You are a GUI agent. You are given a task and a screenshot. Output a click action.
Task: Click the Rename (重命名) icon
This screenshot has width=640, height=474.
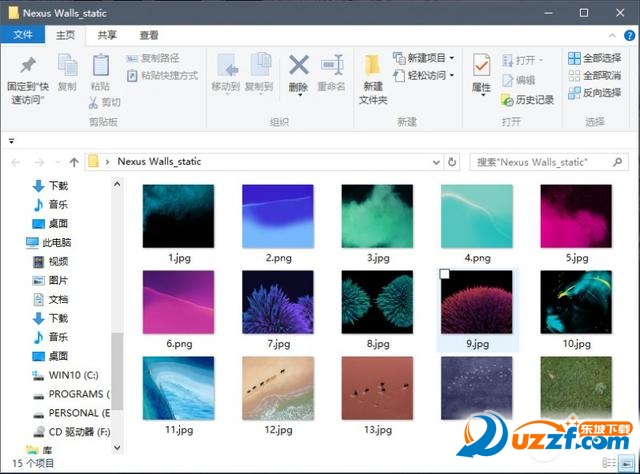point(332,65)
